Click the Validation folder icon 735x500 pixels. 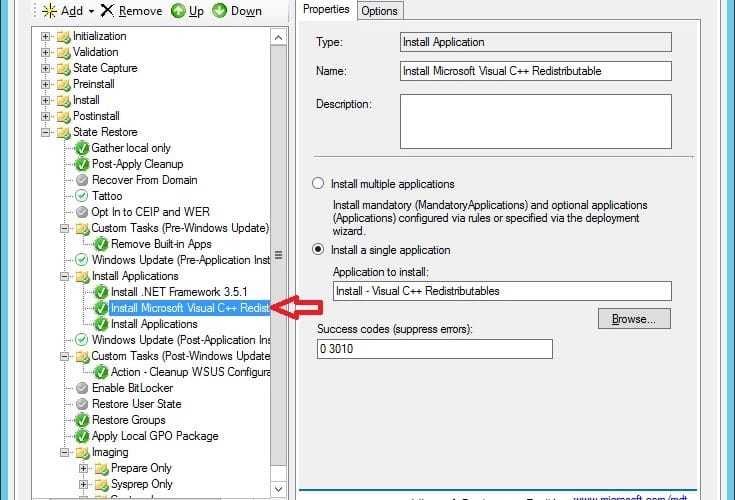pyautogui.click(x=63, y=52)
